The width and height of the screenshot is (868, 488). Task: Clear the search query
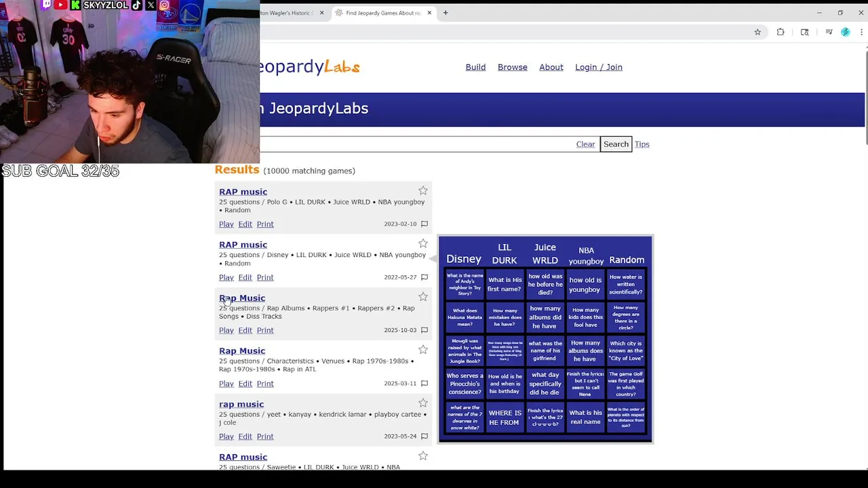tap(585, 144)
